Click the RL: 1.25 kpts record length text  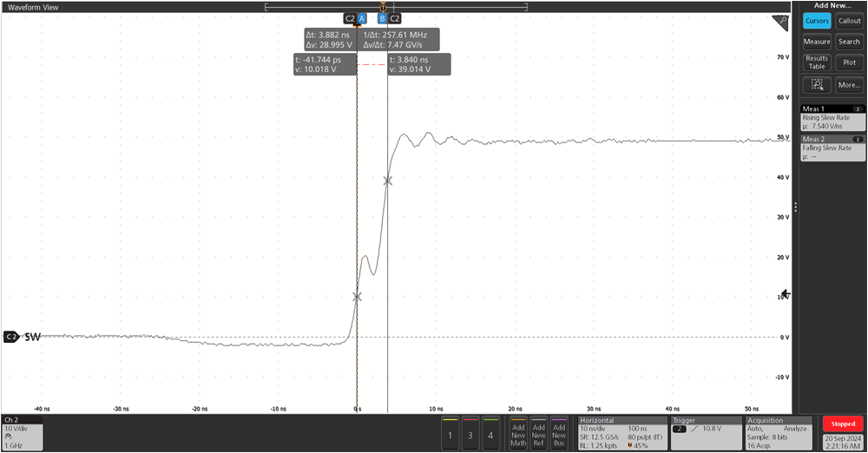pos(598,446)
